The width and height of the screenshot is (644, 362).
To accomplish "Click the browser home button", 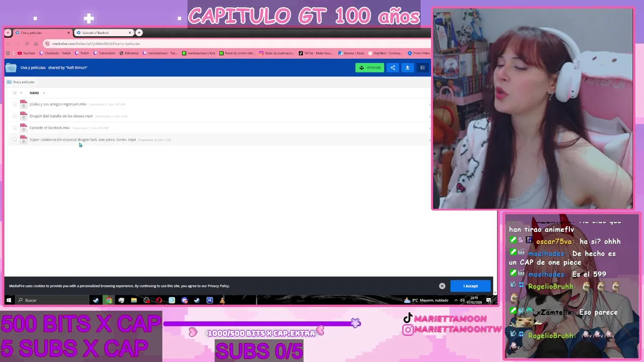I will 36,44.
